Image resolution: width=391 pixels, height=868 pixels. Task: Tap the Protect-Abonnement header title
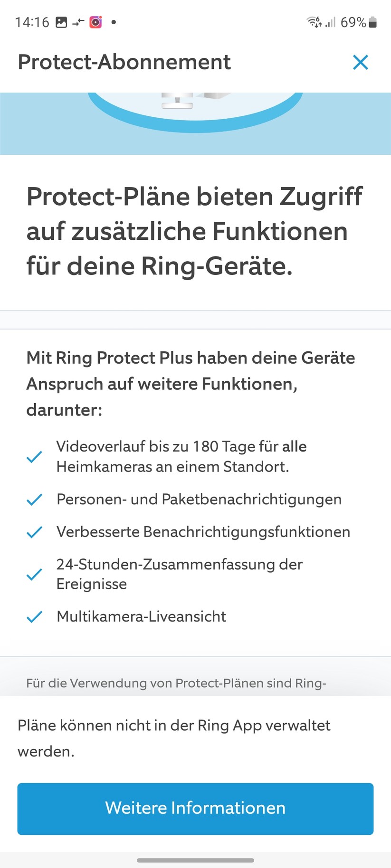click(124, 62)
